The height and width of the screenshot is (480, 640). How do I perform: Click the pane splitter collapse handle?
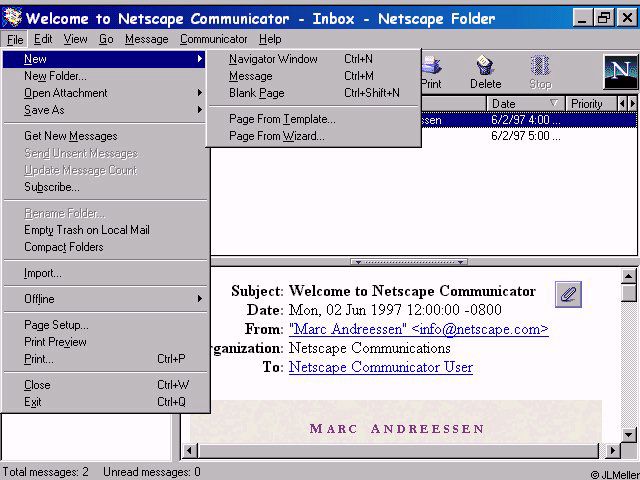click(x=409, y=262)
